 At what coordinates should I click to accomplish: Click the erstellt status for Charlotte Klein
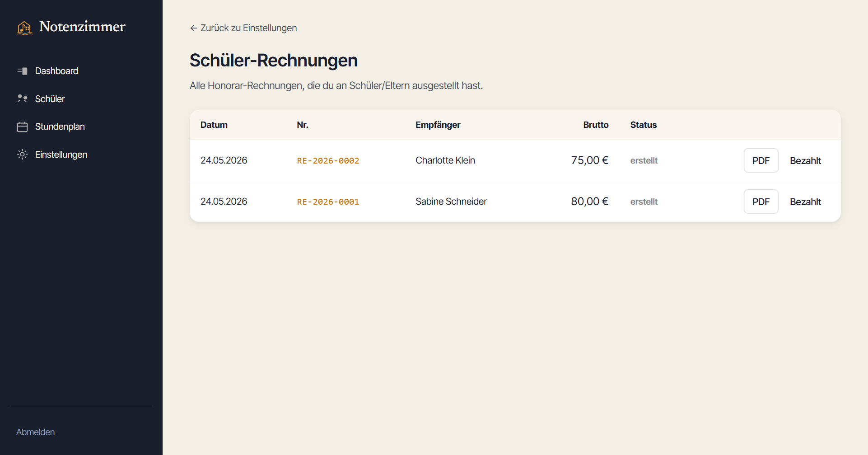pos(644,160)
